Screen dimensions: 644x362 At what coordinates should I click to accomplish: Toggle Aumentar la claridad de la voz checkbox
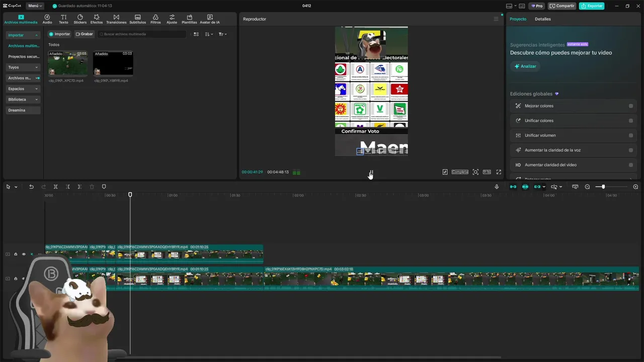pos(631,150)
